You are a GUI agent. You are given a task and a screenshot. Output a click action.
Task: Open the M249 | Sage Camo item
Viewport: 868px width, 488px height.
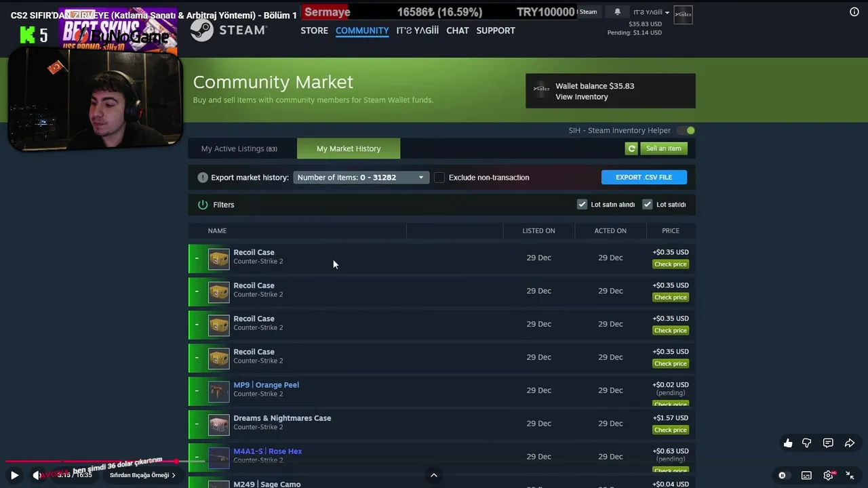click(x=267, y=484)
